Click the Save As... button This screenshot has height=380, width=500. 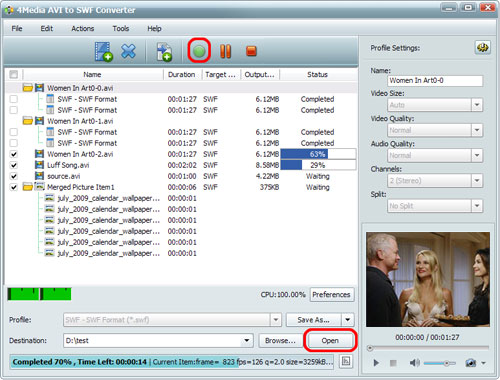[313, 320]
